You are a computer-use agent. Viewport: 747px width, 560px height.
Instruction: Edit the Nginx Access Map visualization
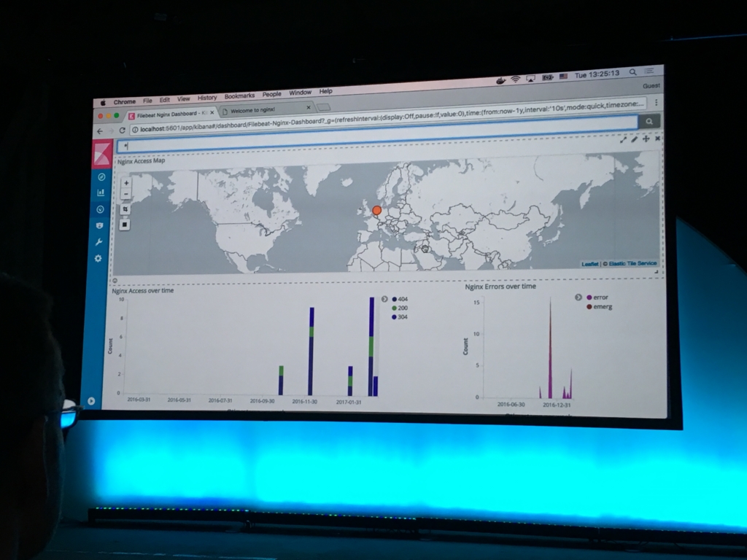[x=634, y=139]
